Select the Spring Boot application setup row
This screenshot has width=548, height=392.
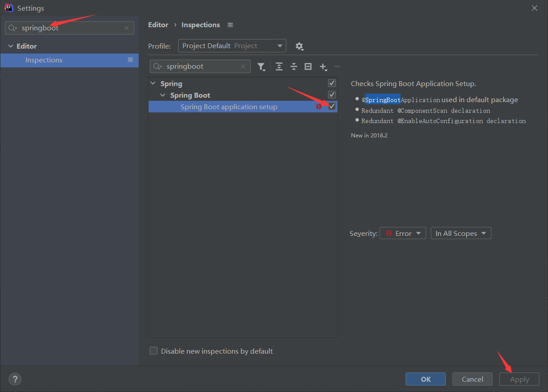(x=243, y=107)
